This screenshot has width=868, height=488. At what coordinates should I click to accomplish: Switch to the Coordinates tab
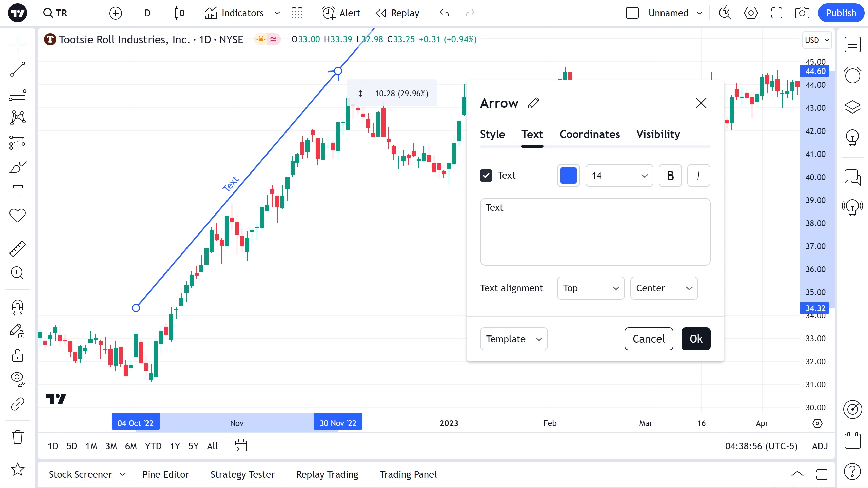point(590,134)
